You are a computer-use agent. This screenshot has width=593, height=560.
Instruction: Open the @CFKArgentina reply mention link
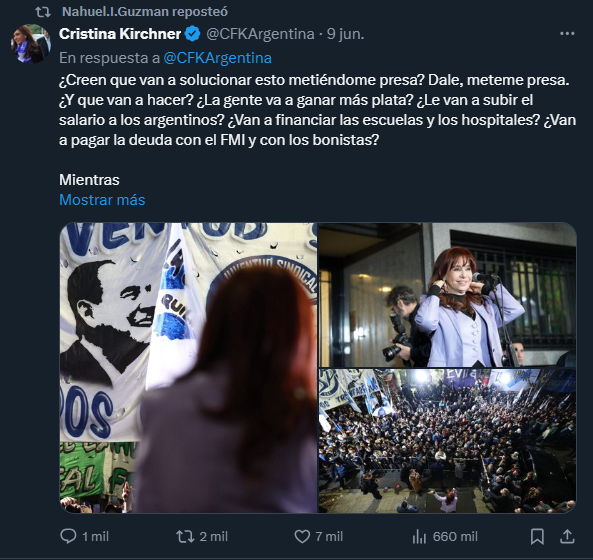coord(217,58)
